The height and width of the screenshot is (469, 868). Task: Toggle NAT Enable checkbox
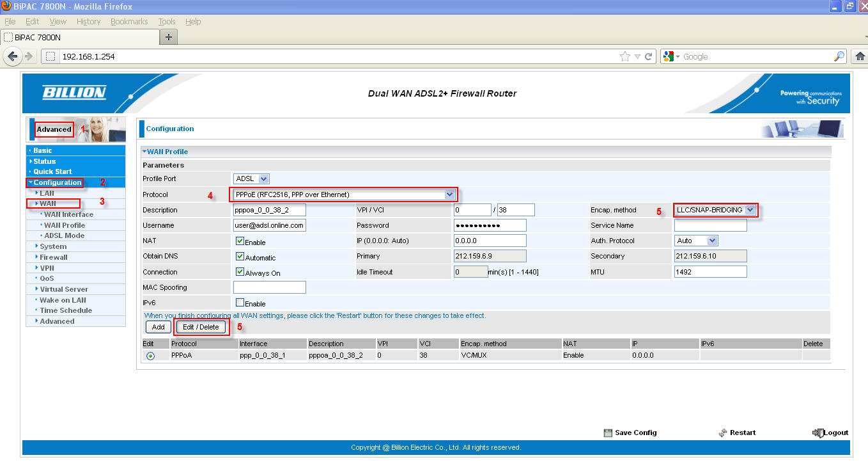tap(240, 241)
